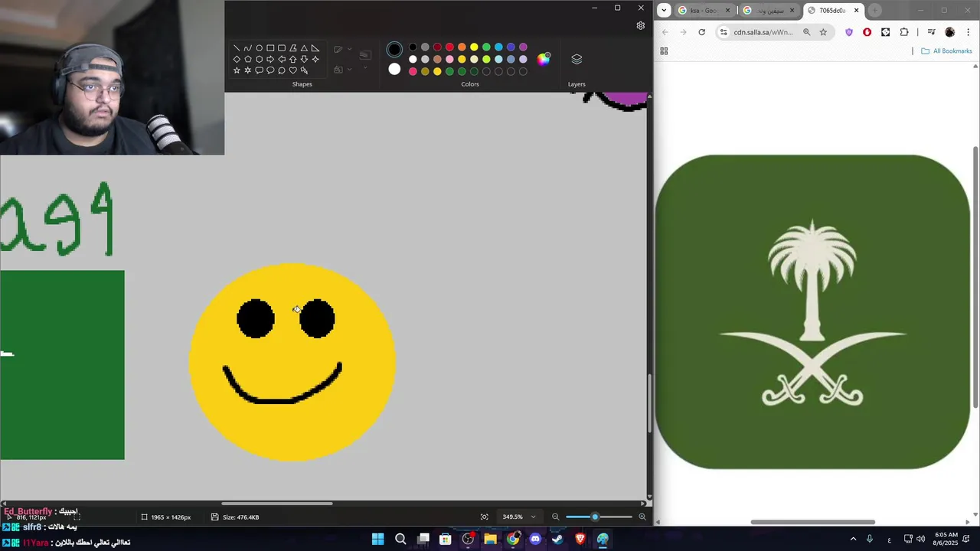
Task: Pick the green color swatch
Action: 486,47
